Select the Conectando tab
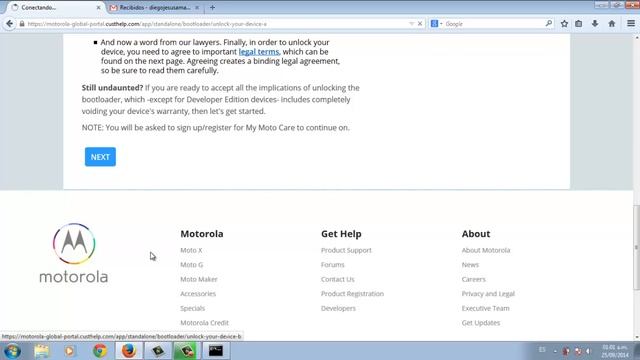 52,7
